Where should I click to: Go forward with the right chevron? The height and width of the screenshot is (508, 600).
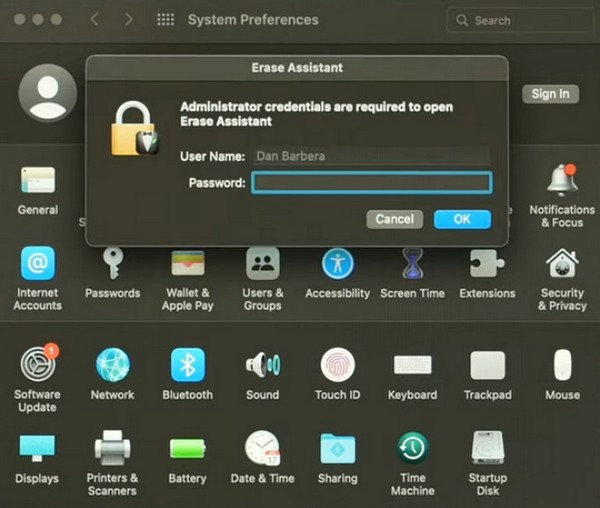(x=129, y=19)
